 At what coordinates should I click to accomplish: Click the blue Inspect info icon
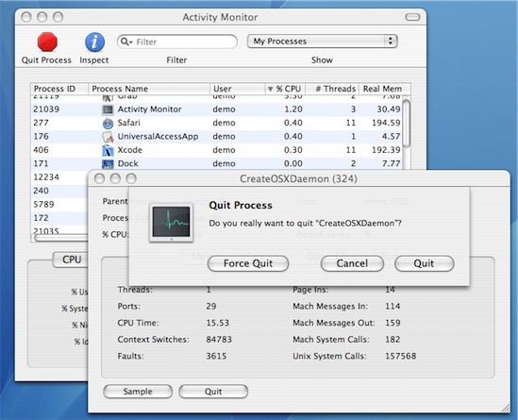(94, 42)
